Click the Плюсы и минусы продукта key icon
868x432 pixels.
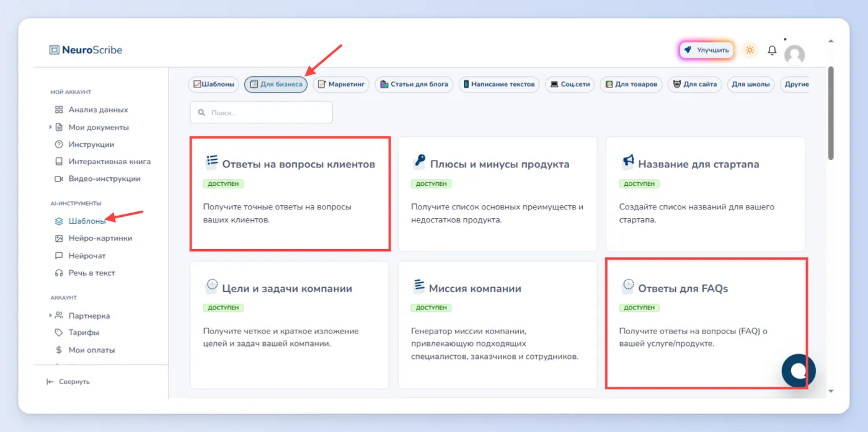419,162
